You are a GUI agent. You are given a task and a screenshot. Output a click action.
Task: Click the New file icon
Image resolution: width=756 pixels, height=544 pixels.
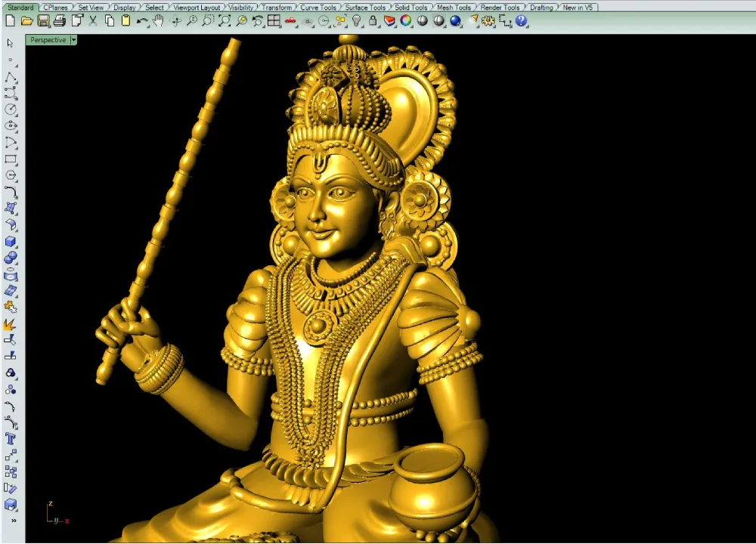click(x=10, y=20)
